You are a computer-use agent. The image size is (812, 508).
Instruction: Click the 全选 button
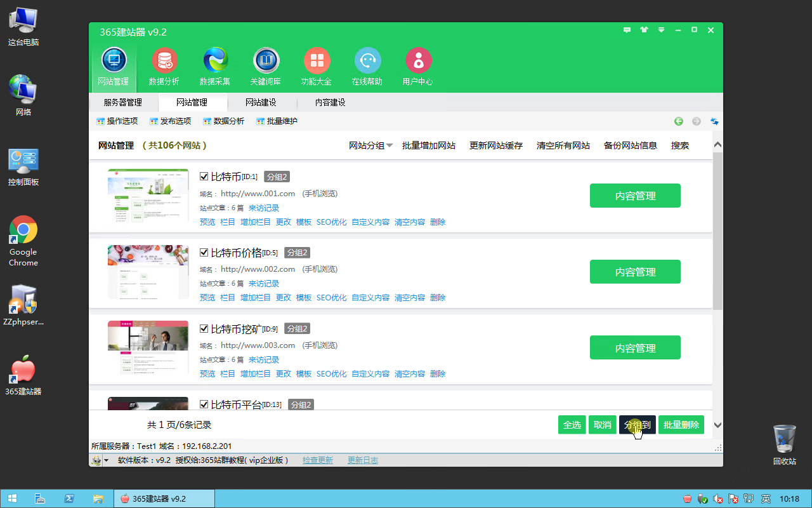[x=572, y=425]
